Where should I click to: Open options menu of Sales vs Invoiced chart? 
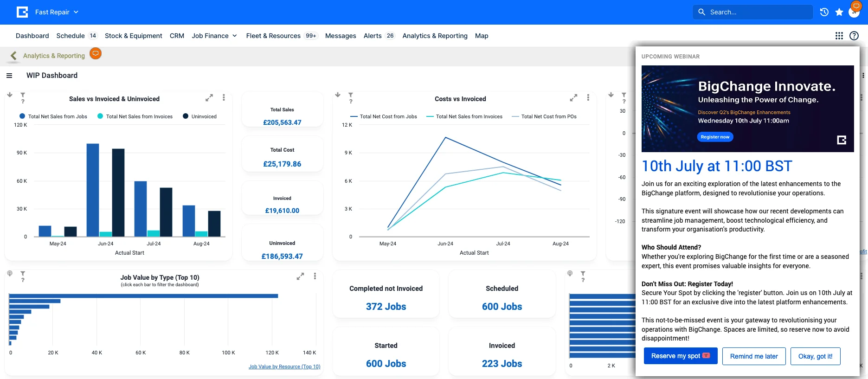[x=224, y=97]
